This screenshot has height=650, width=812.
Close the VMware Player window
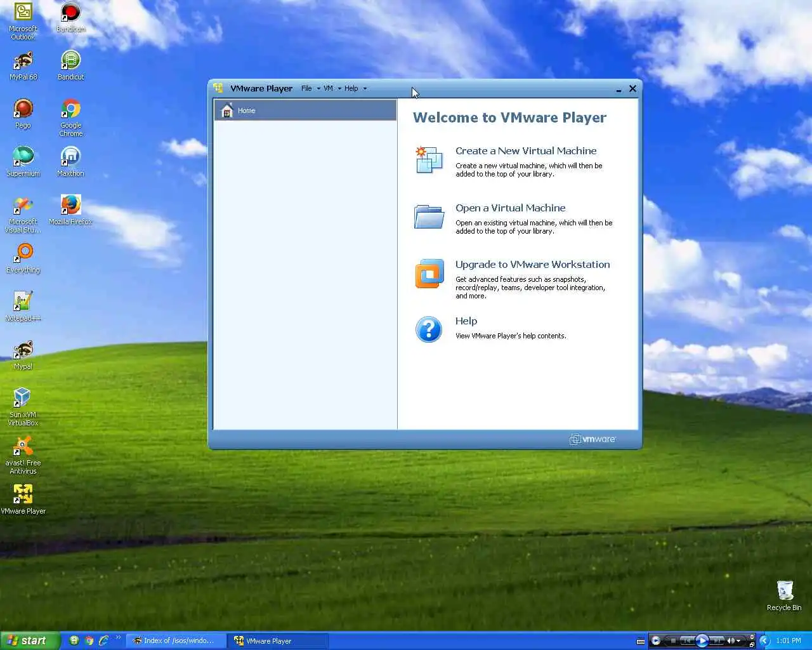pyautogui.click(x=632, y=88)
